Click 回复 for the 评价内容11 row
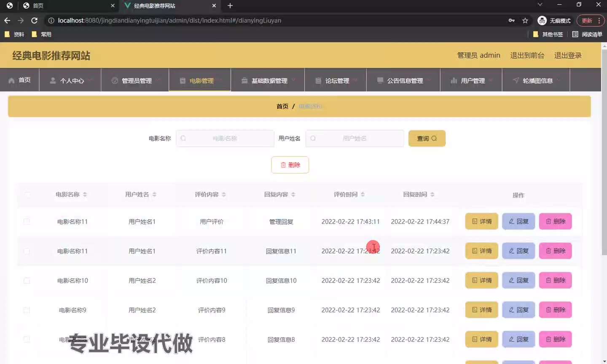This screenshot has width=607, height=364. click(518, 251)
